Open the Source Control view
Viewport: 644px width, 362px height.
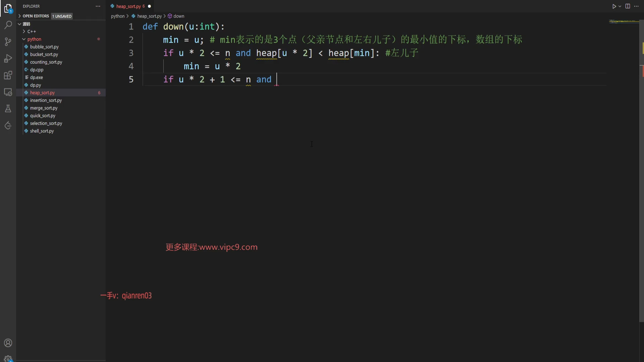pos(8,42)
